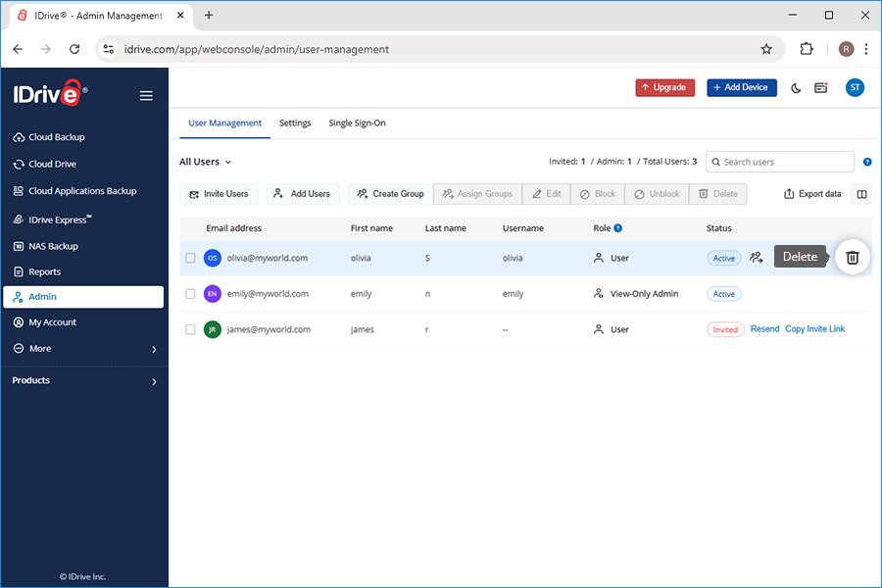Expand the Products sidebar section

tap(83, 381)
